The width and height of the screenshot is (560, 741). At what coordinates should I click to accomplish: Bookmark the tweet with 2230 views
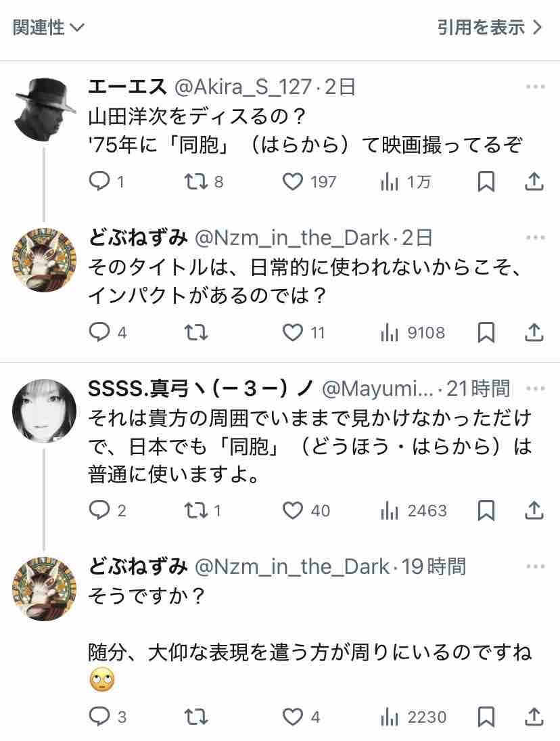tap(486, 717)
